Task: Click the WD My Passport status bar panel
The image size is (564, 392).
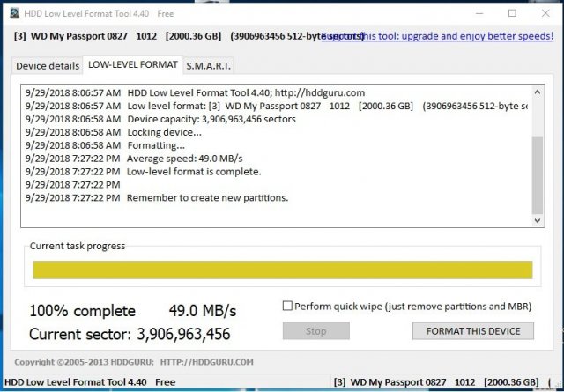Action: pyautogui.click(x=441, y=382)
